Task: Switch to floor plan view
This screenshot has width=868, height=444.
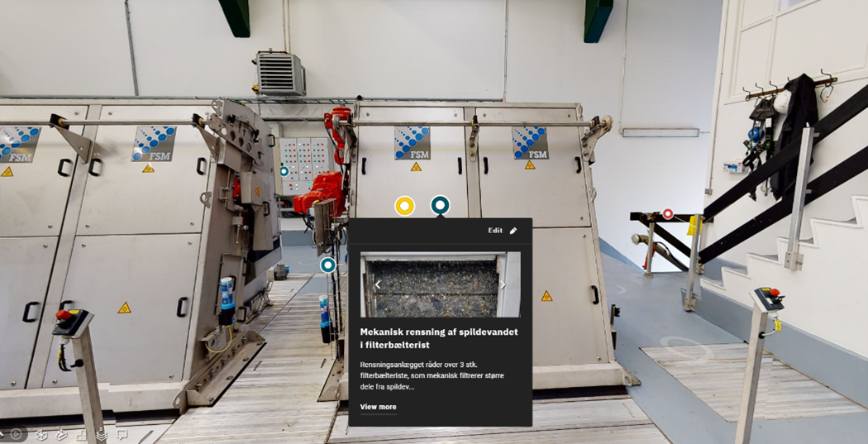Action: pos(81,434)
